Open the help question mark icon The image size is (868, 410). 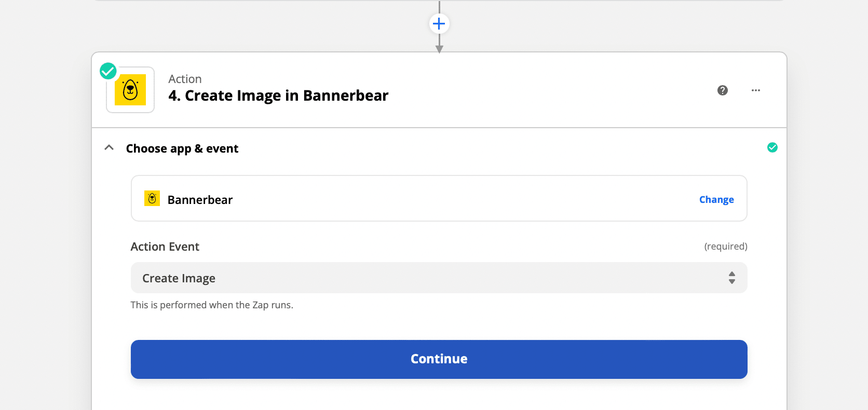pyautogui.click(x=722, y=90)
